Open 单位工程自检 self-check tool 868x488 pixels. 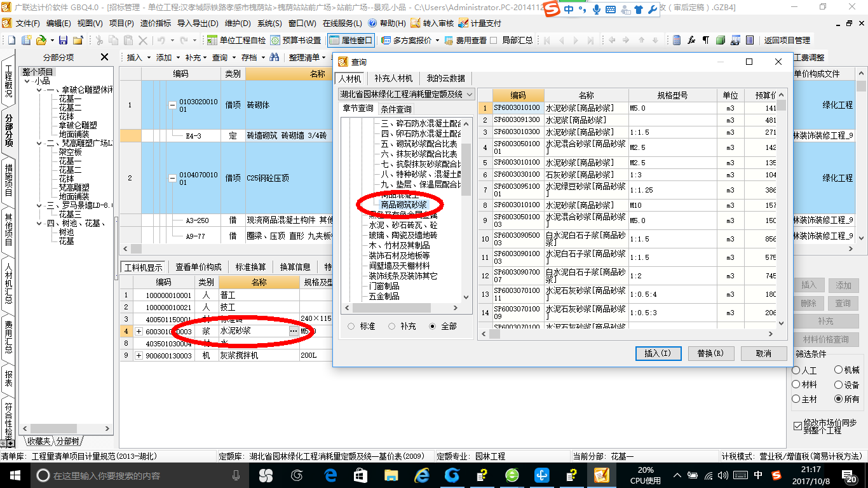(x=236, y=40)
